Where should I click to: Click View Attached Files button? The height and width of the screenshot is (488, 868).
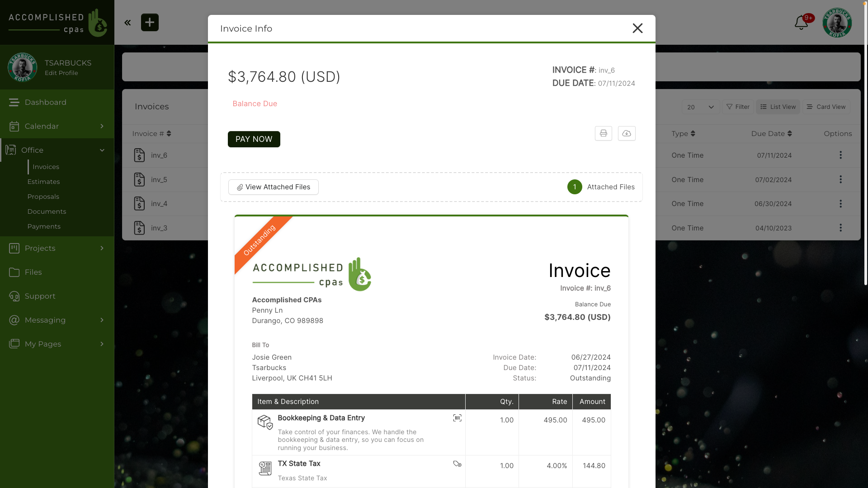coord(273,187)
